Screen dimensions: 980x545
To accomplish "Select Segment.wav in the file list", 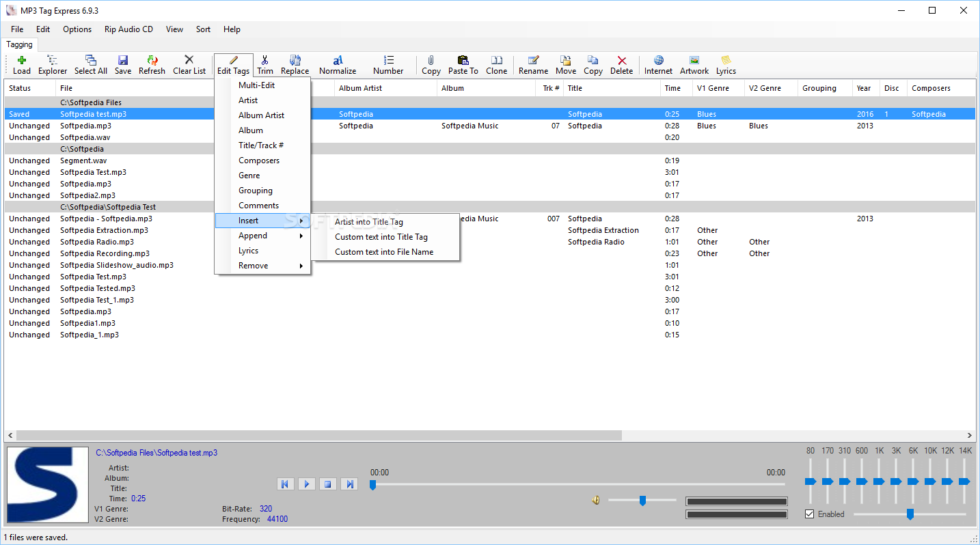I will (490, 160).
